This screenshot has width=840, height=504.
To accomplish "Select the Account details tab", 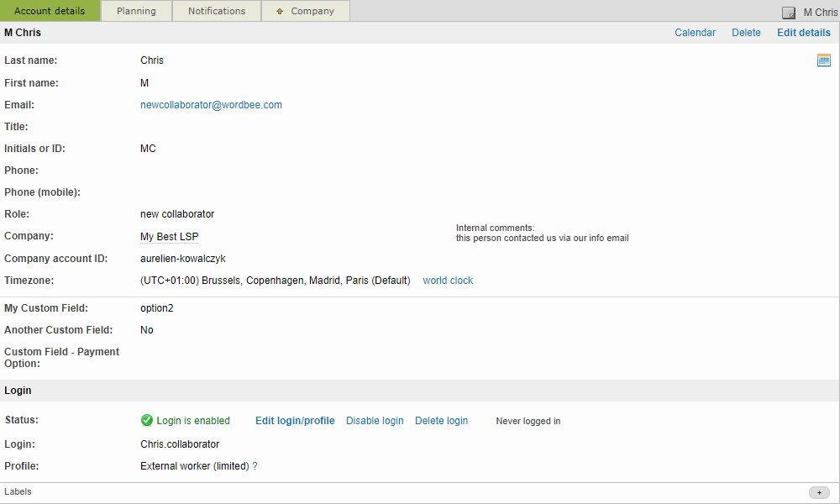I will point(50,11).
